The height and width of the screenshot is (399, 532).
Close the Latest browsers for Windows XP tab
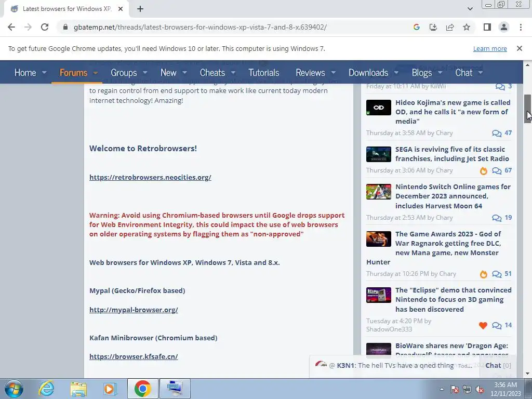tap(121, 9)
